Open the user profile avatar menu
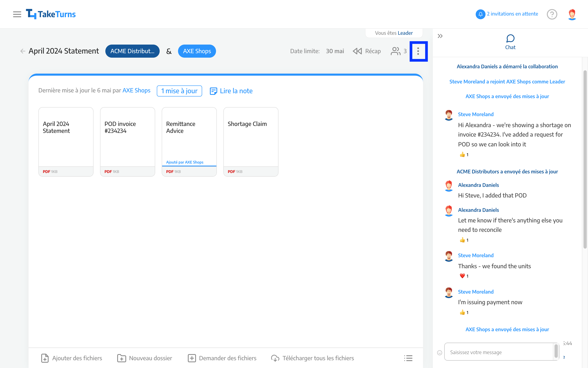This screenshot has height=368, width=588. [x=572, y=14]
